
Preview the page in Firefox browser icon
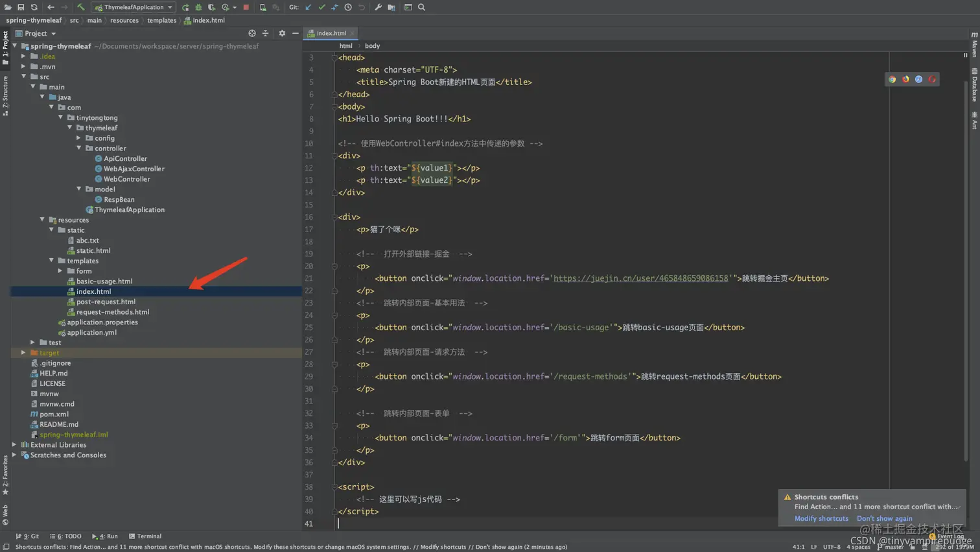905,79
